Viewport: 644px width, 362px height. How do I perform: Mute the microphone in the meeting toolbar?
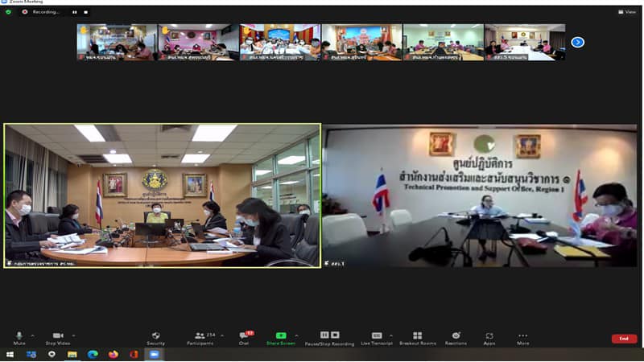coord(19,338)
